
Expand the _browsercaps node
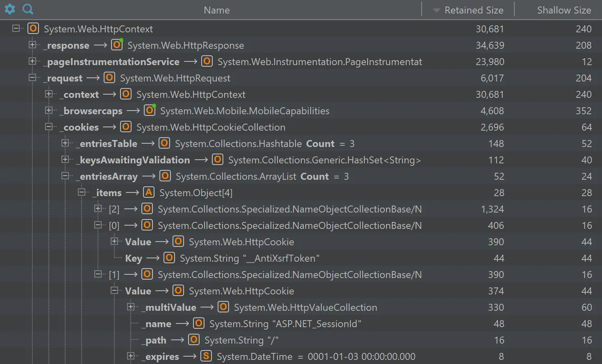coord(49,110)
